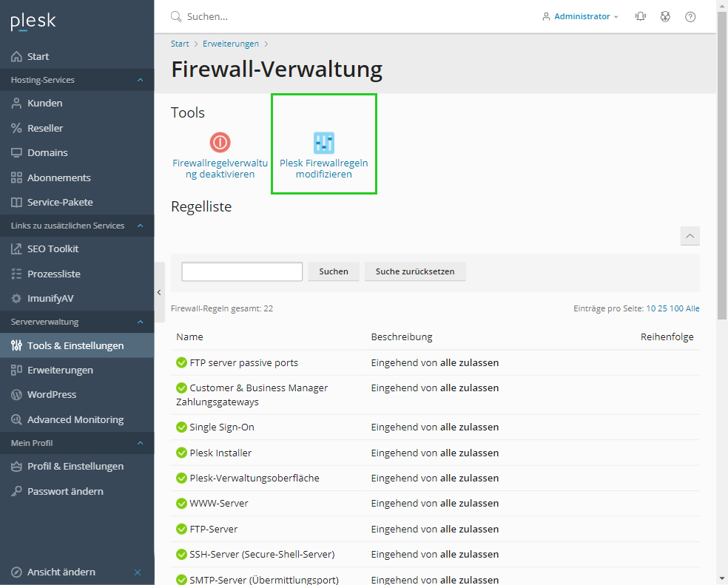Click the Single Sign-On rule name
The height and width of the screenshot is (585, 728).
pyautogui.click(x=222, y=427)
